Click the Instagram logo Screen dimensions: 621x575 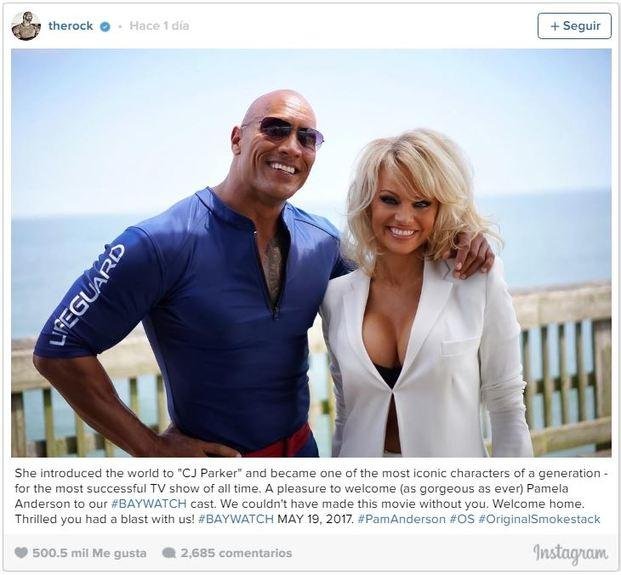570,554
